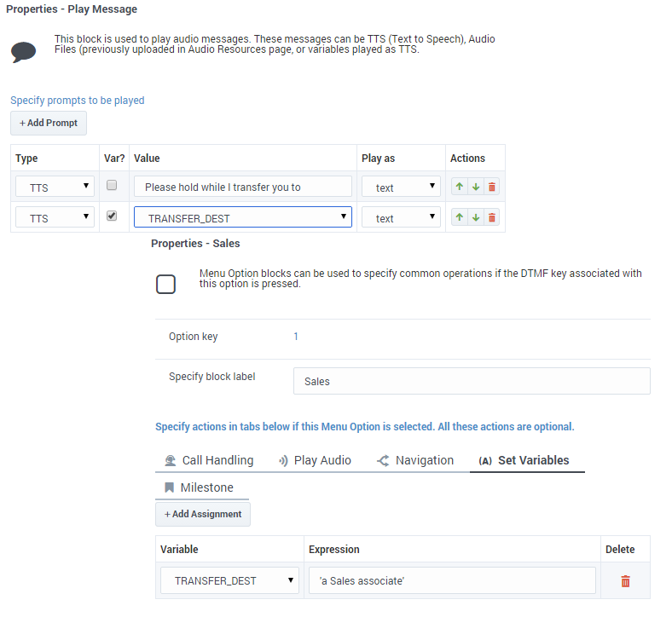Click the block label field containing Sales

(x=471, y=381)
